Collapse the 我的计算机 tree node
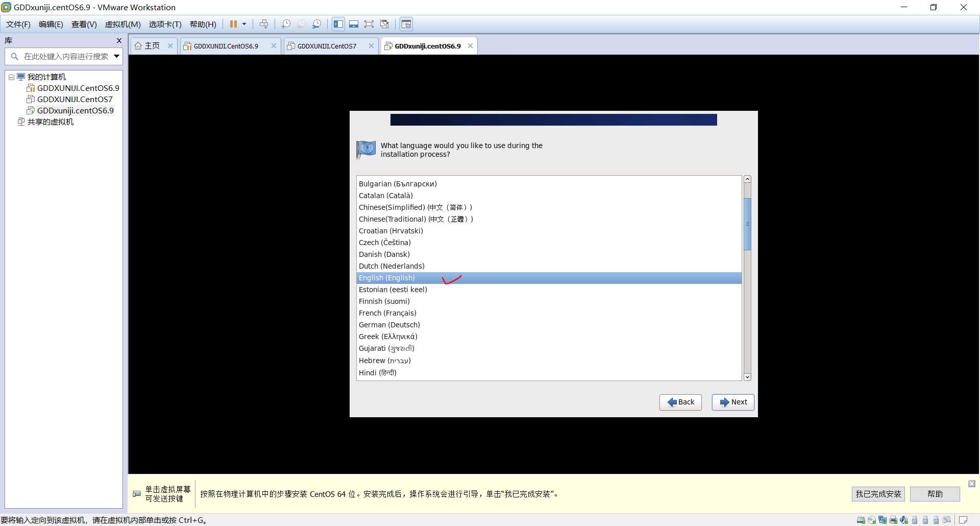The image size is (980, 526). [x=11, y=77]
